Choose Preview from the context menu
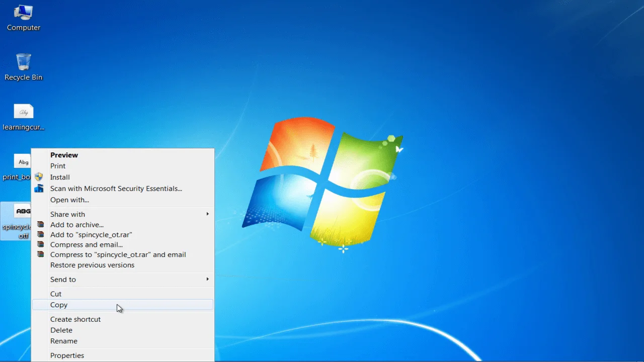 123,155
